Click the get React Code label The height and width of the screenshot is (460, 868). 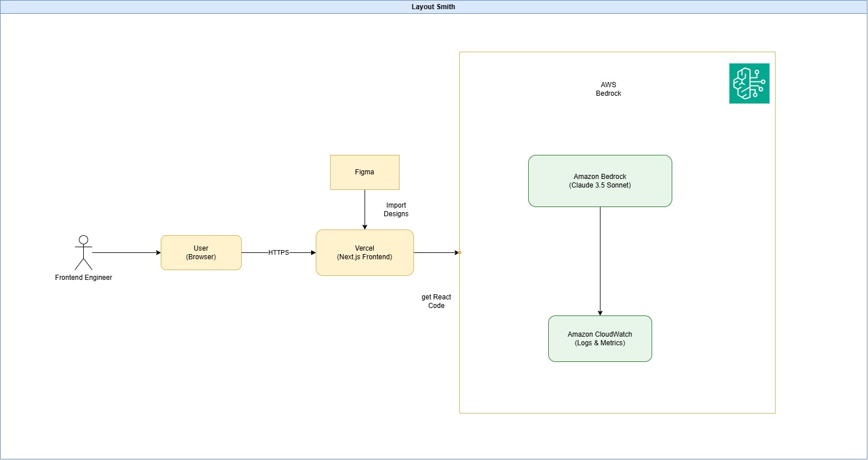pyautogui.click(x=436, y=301)
